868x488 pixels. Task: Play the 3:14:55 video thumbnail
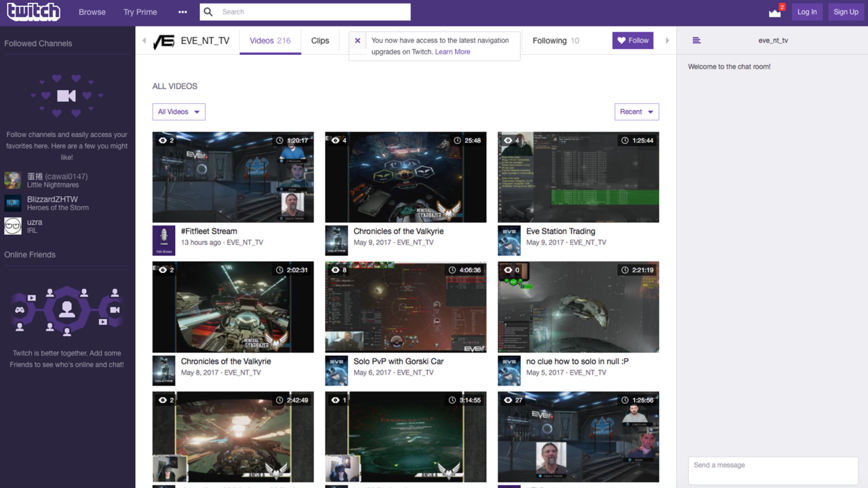[x=406, y=437]
